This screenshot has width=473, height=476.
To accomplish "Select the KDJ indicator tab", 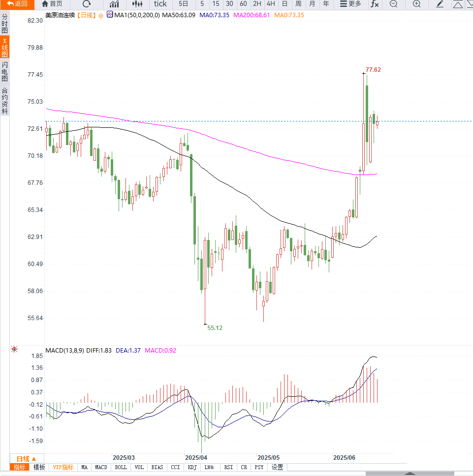I will pyautogui.click(x=192, y=467).
